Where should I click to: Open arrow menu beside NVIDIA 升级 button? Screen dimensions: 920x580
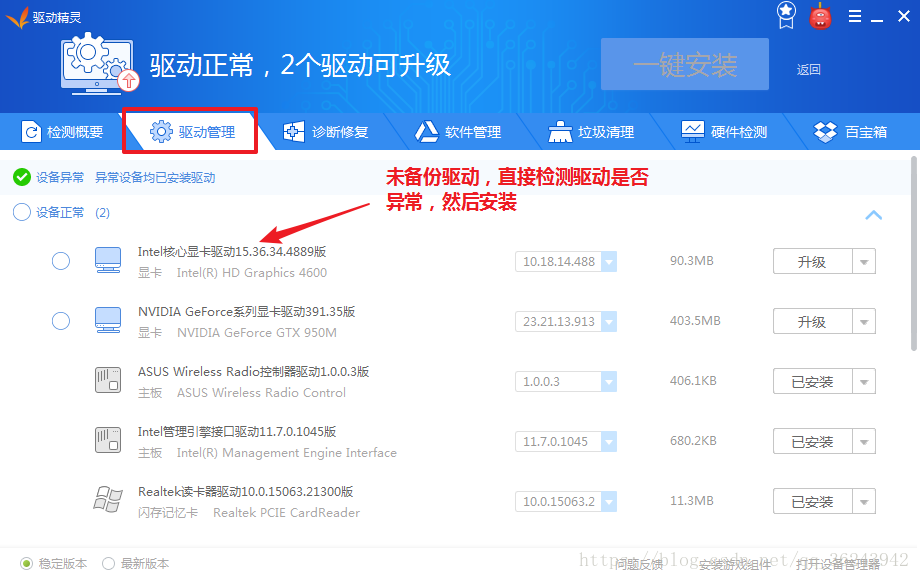click(x=864, y=321)
